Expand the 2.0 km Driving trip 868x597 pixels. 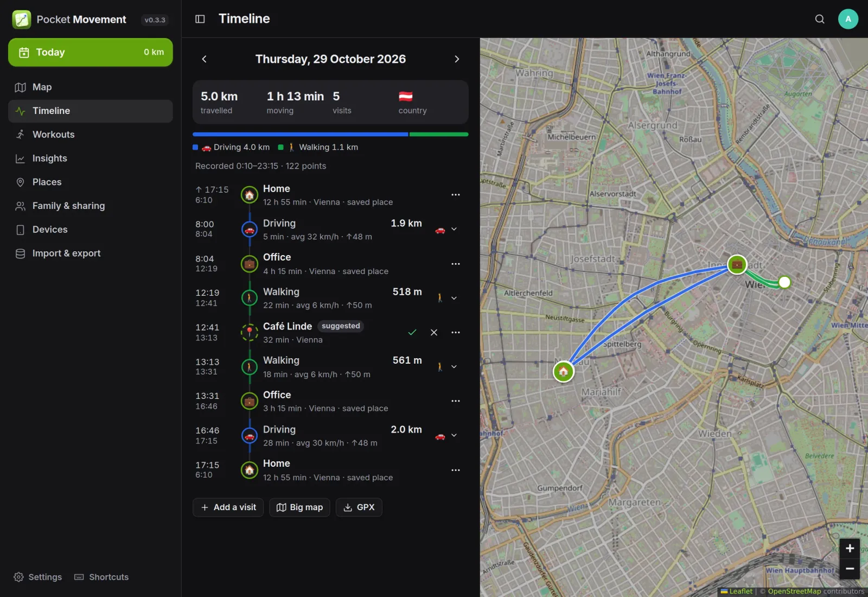pos(454,435)
